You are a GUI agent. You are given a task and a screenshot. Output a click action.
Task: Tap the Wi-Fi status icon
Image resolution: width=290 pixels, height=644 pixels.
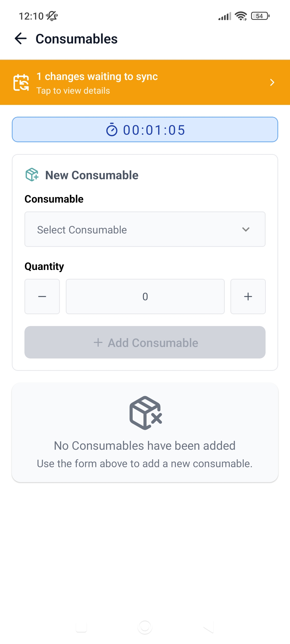click(x=241, y=16)
